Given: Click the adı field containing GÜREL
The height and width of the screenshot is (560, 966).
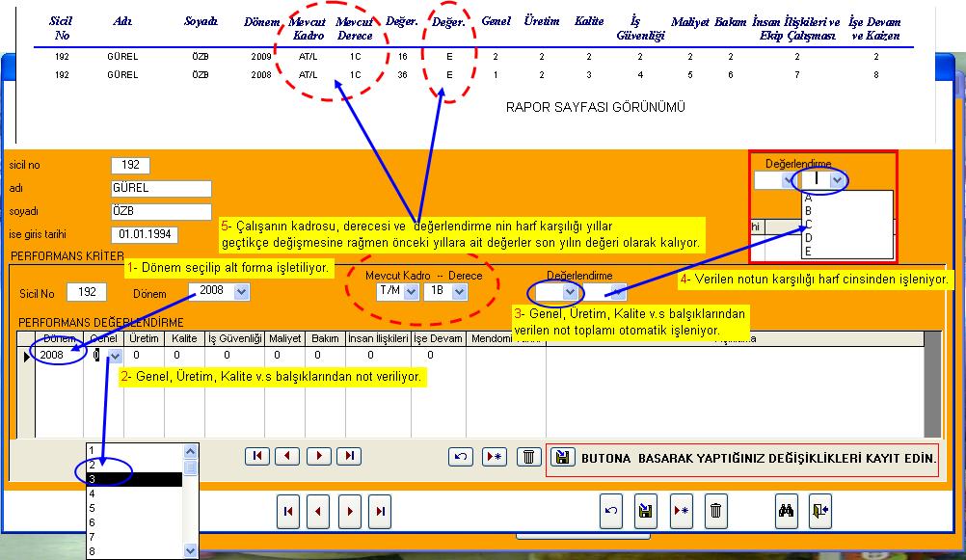Looking at the screenshot, I should (x=161, y=188).
